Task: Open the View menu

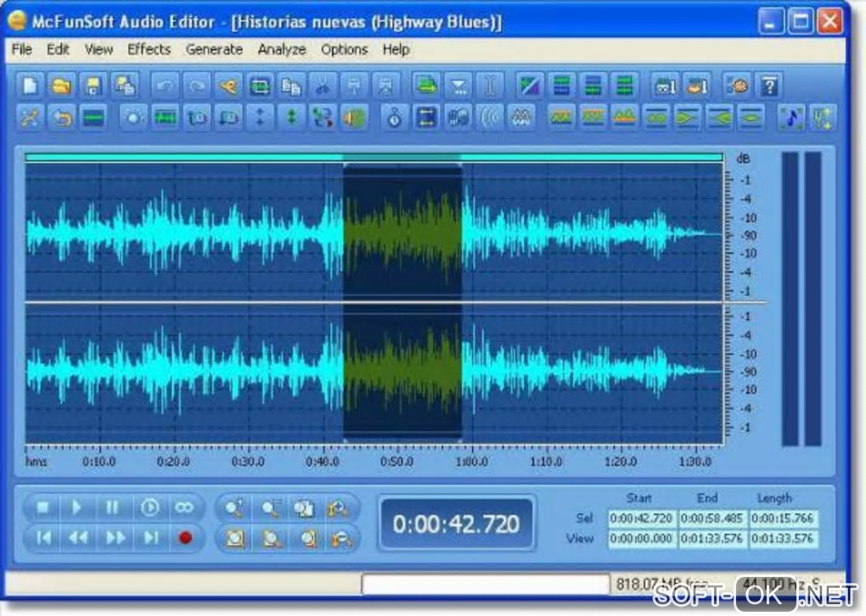Action: [x=98, y=49]
